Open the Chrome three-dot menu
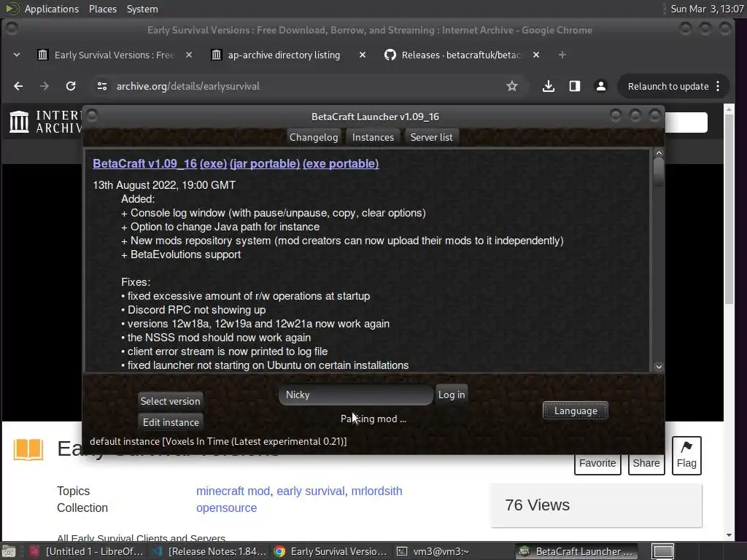Screen dimensions: 747x560 [x=718, y=86]
